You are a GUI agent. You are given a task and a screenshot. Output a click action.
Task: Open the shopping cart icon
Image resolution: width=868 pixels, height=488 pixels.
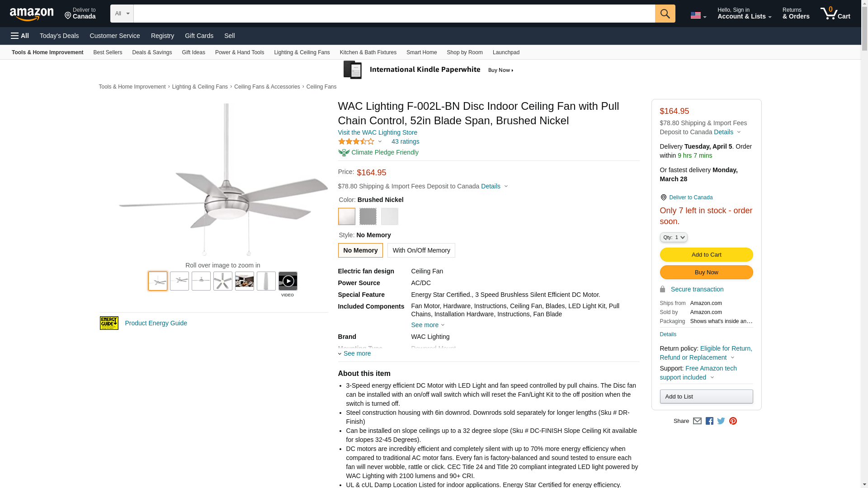point(835,14)
